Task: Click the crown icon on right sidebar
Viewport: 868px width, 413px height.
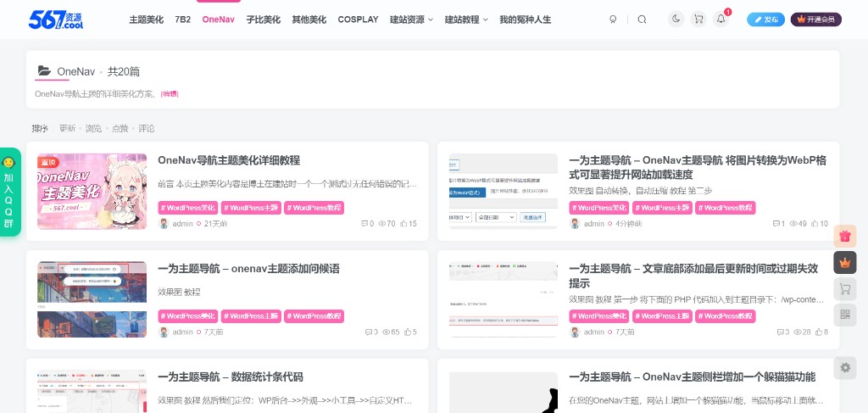Action: [x=845, y=262]
